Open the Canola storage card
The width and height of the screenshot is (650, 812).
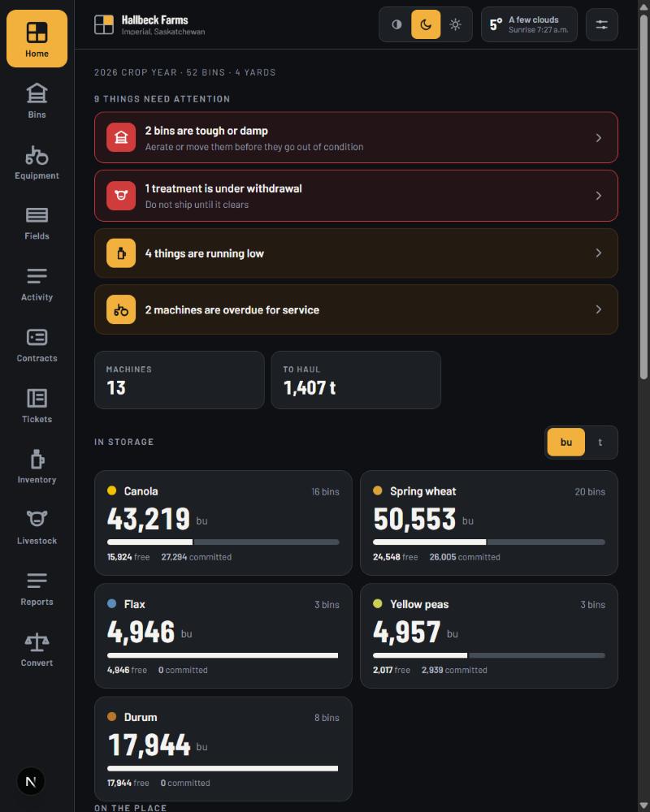coord(223,523)
